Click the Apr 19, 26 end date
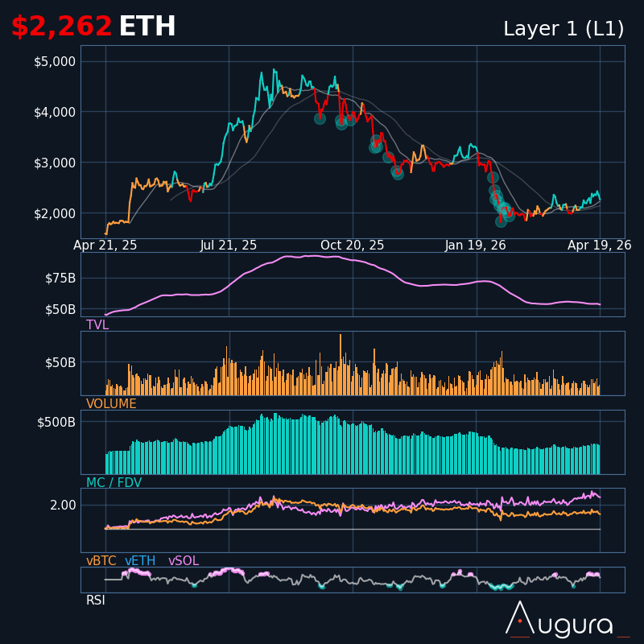The height and width of the screenshot is (644, 644). pyautogui.click(x=599, y=246)
